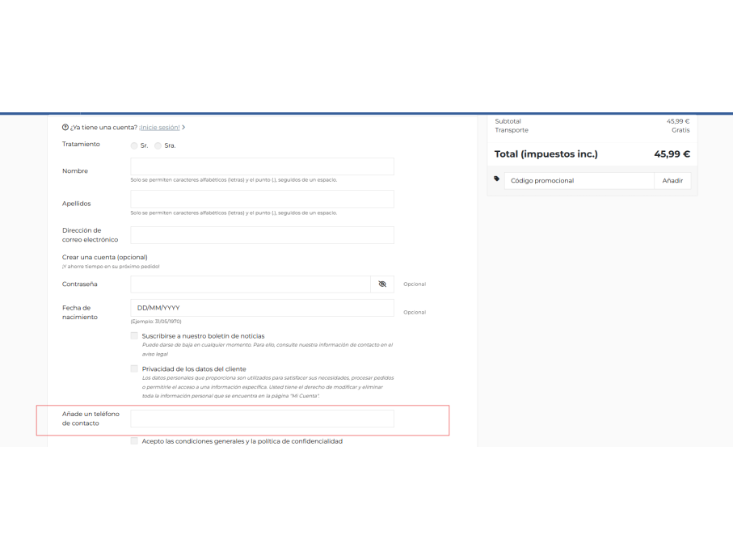
Task: Open the ¡Inicie sesión! link
Action: point(159,127)
